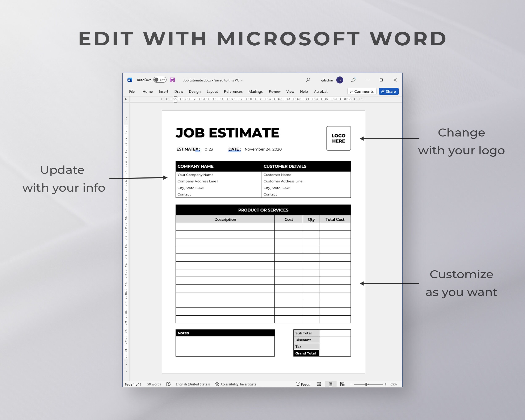This screenshot has height=420, width=525.
Task: Select the Print Layout view icon
Action: click(331, 384)
